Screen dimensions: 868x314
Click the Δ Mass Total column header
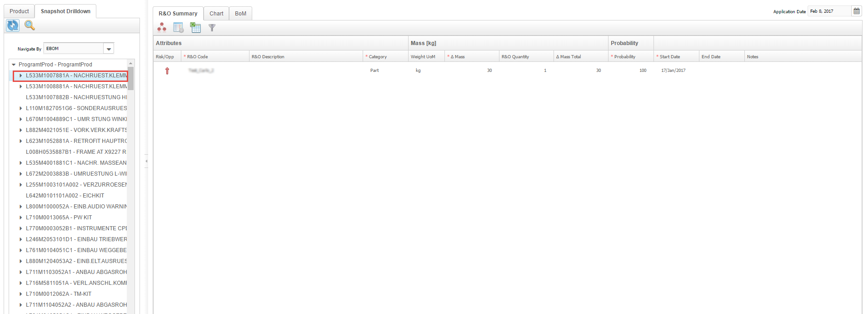point(581,56)
